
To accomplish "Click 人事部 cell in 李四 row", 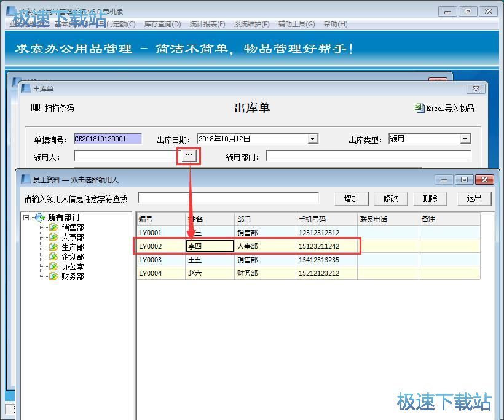I will pyautogui.click(x=265, y=246).
